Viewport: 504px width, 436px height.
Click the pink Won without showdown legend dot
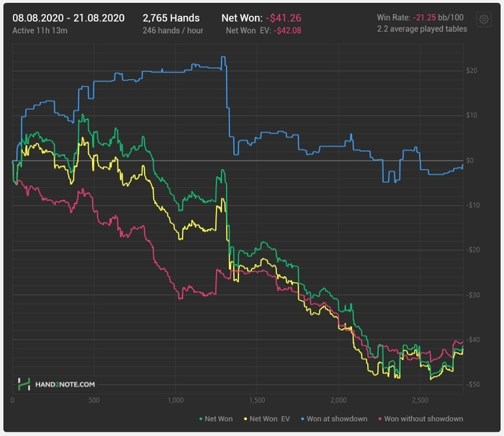(x=379, y=419)
